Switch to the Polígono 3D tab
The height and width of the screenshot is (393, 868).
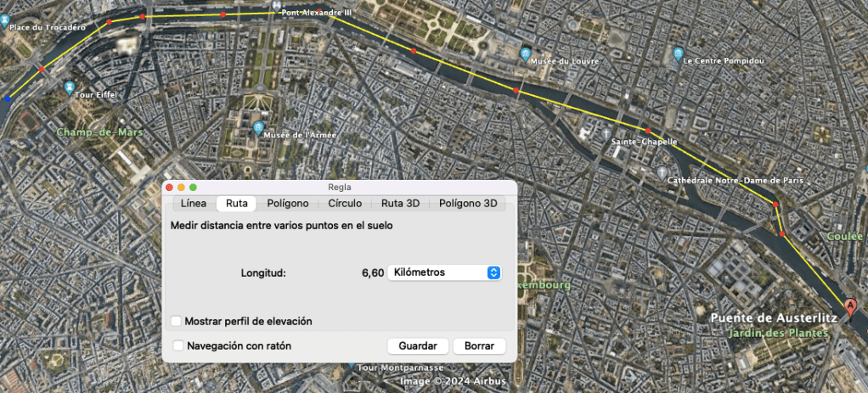[x=466, y=204]
